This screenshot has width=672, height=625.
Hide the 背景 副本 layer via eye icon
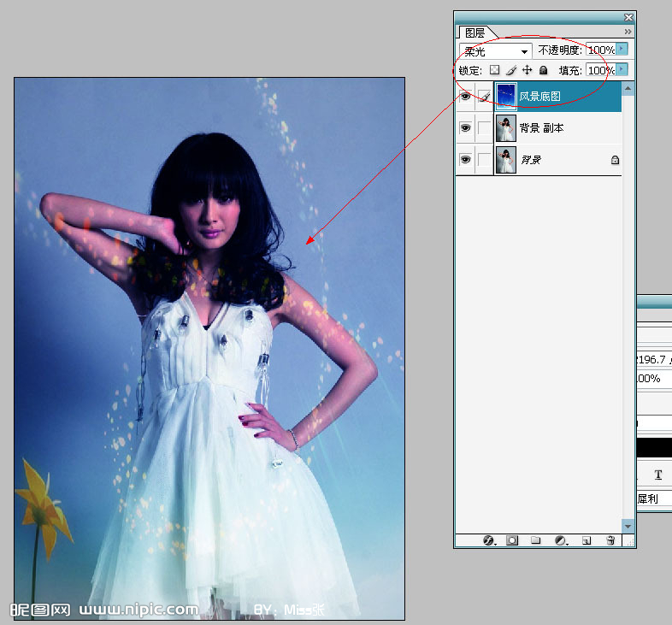[x=465, y=127]
